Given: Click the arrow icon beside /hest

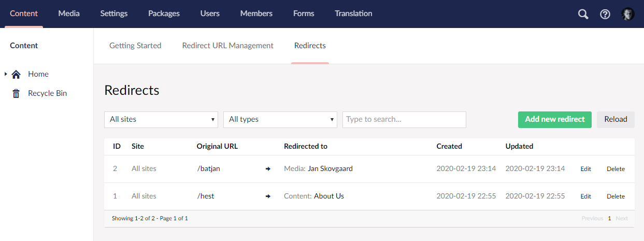Looking at the screenshot, I should tap(268, 196).
